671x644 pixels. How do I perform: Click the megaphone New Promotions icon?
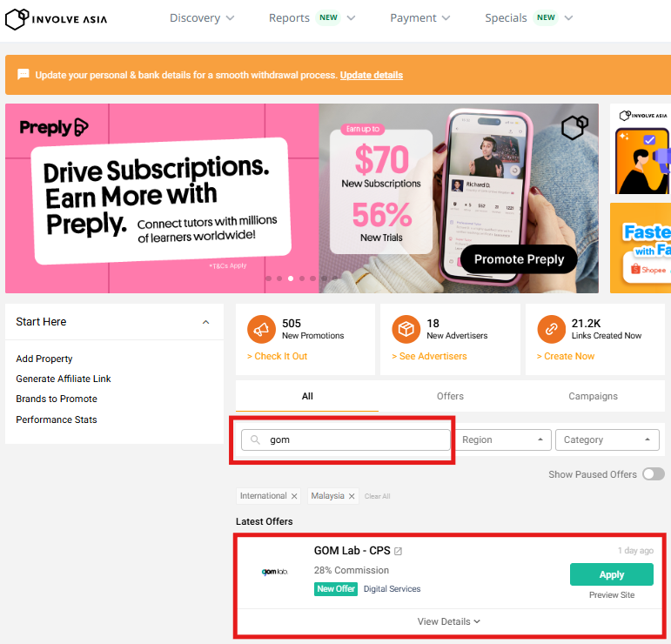click(261, 330)
